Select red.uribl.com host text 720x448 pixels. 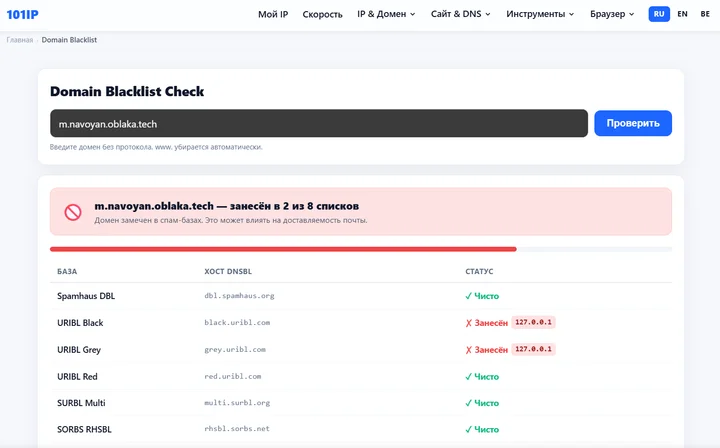click(233, 376)
